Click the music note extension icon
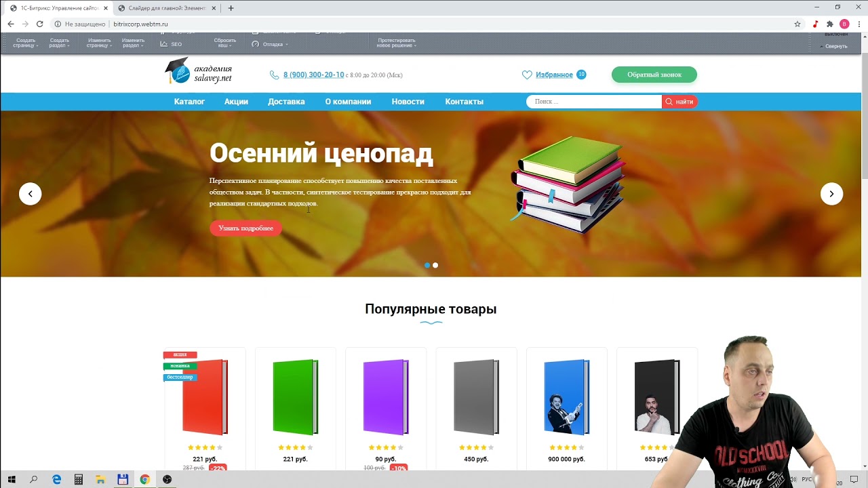This screenshot has width=868, height=488. [815, 24]
